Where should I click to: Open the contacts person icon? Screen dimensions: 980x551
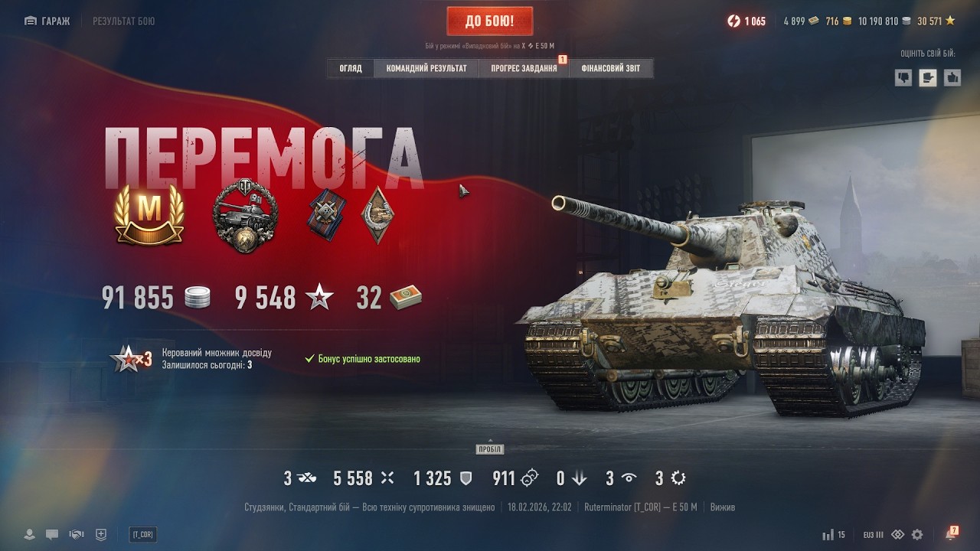tap(29, 534)
